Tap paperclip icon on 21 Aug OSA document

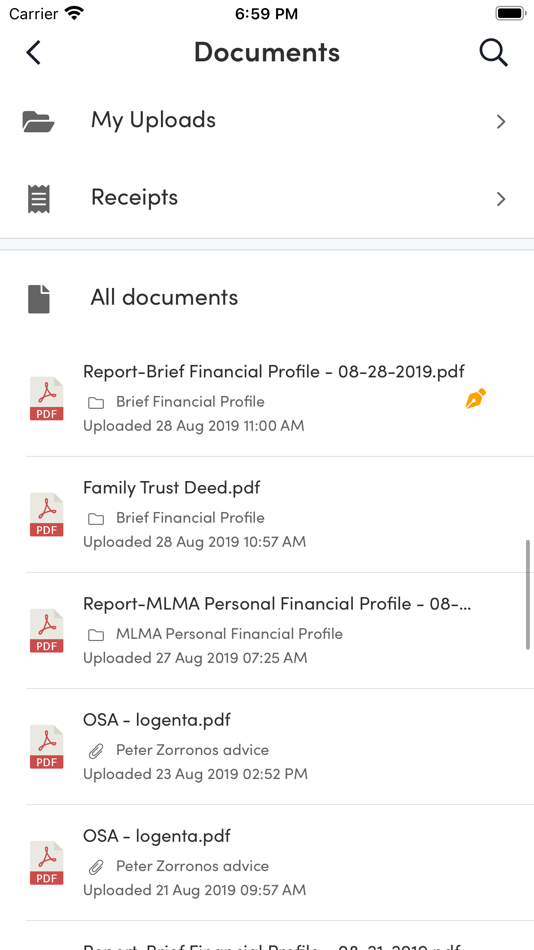96,867
